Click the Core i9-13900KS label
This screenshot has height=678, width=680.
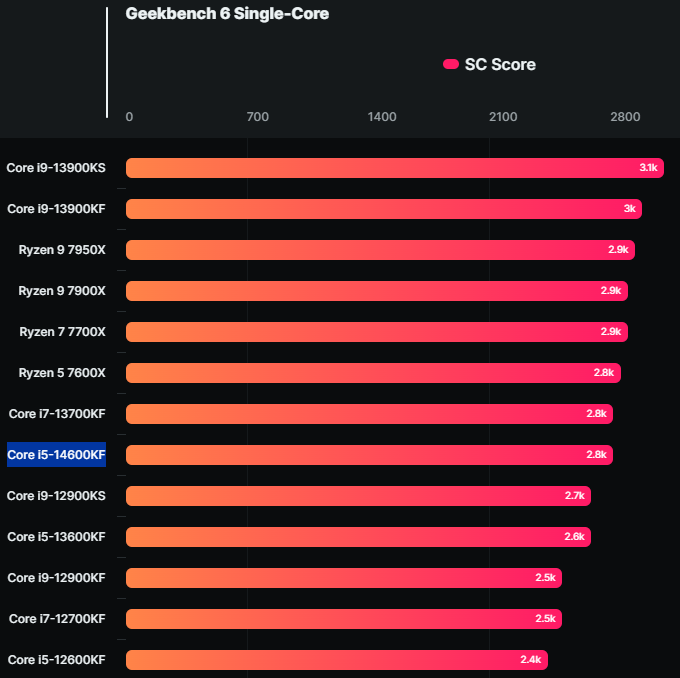(56, 168)
